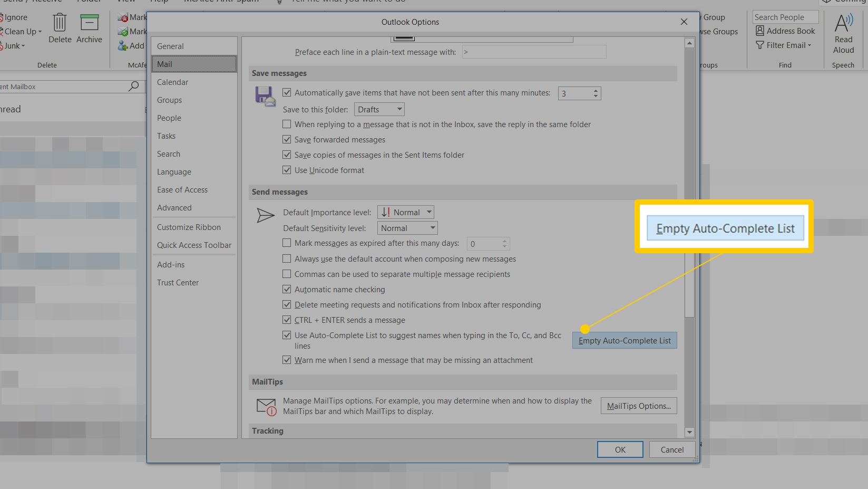Open the Language options category
This screenshot has height=489, width=868.
[194, 172]
